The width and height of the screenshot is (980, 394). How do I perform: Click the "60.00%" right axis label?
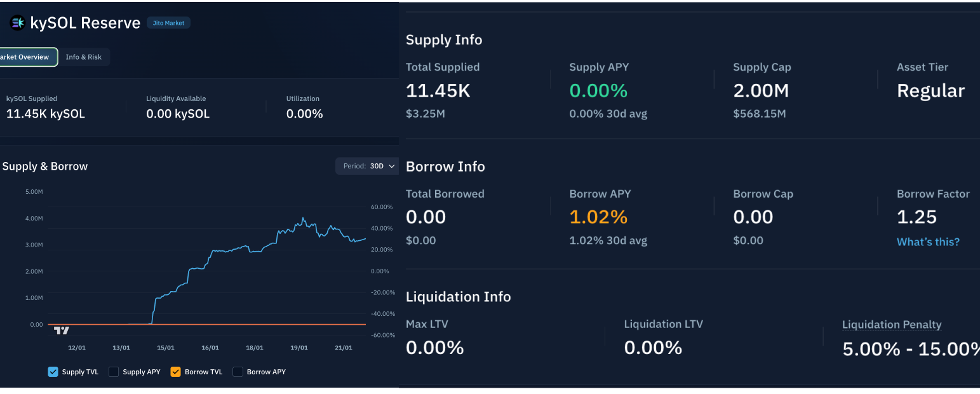coord(382,207)
